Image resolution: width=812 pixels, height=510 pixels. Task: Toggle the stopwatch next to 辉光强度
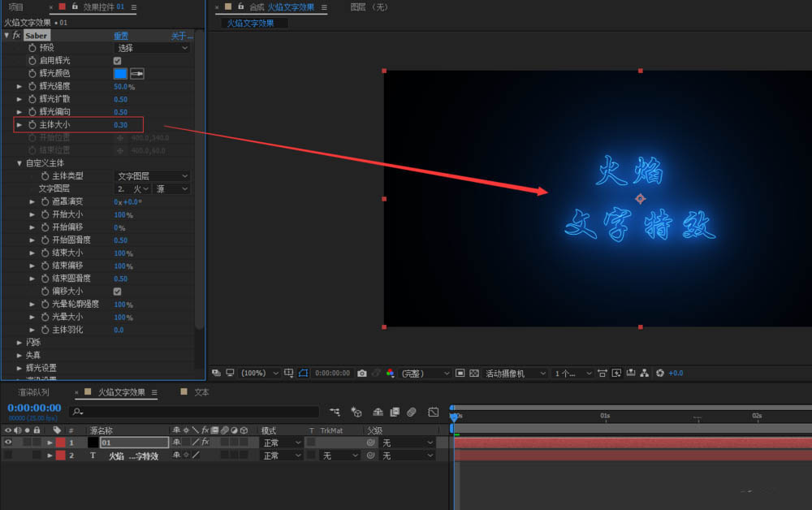(x=32, y=86)
